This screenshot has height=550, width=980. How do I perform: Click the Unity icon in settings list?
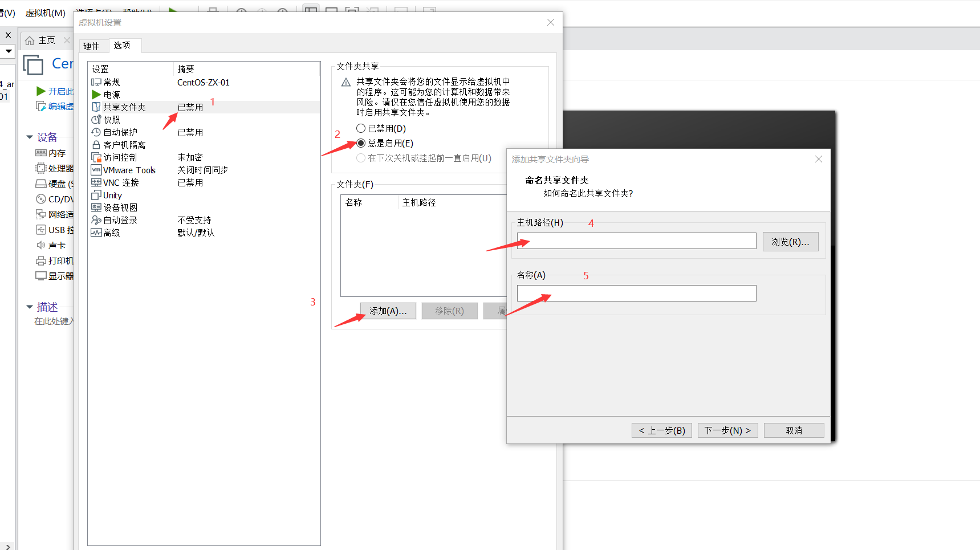(x=96, y=195)
